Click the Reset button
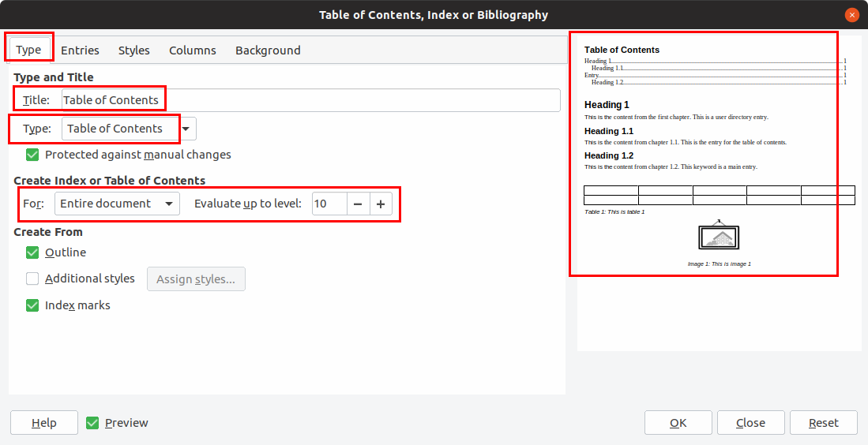The height and width of the screenshot is (445, 868). pyautogui.click(x=823, y=423)
